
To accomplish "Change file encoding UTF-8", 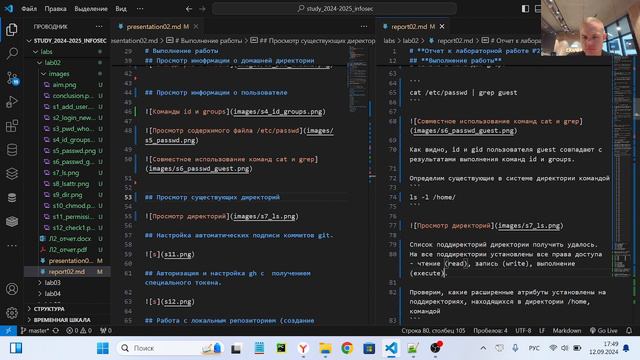I will click(x=523, y=331).
